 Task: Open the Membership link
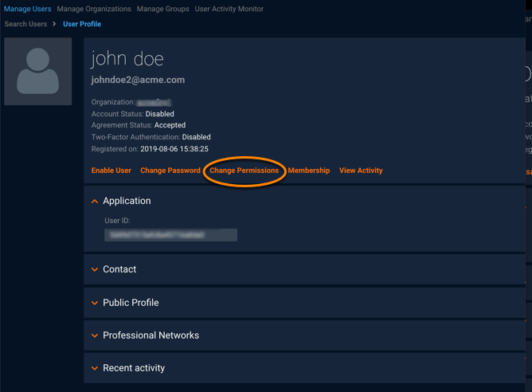[x=309, y=171]
